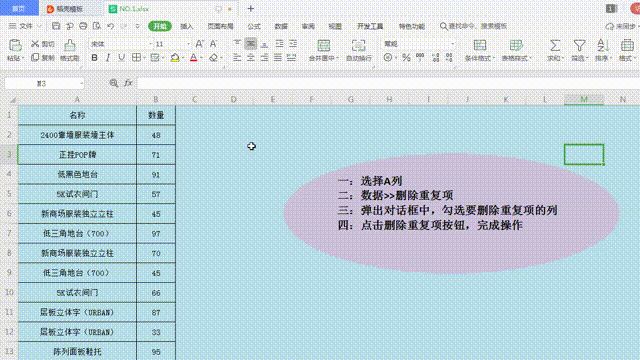This screenshot has height=360, width=640.
Task: Toggle center horizontal alignment
Action: 251,58
